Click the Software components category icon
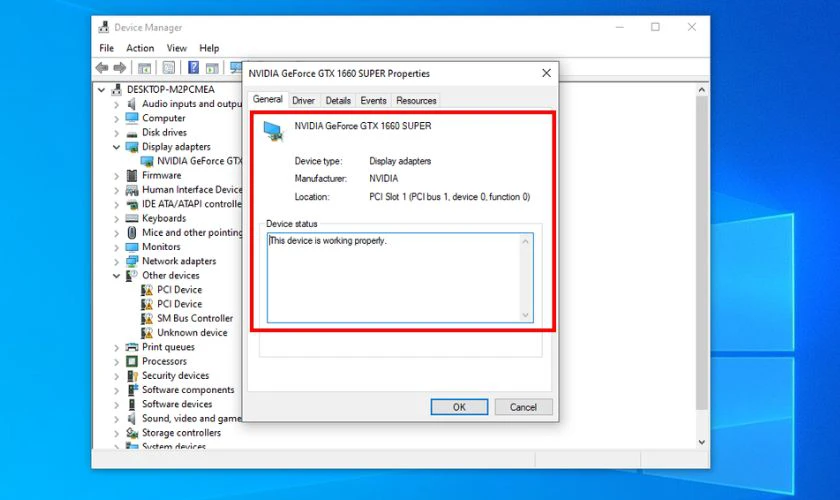840x500 pixels. tap(132, 390)
